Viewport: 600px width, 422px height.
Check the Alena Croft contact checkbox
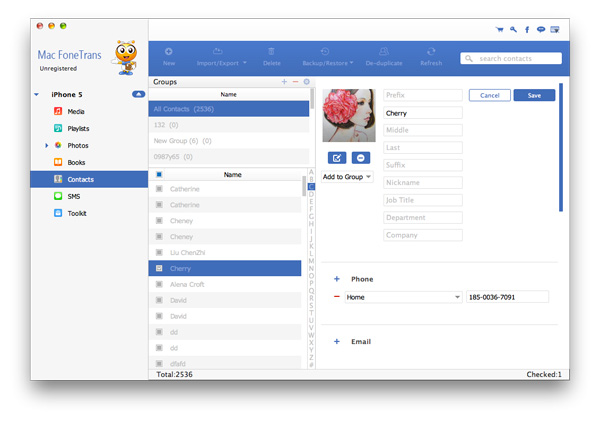pos(159,284)
